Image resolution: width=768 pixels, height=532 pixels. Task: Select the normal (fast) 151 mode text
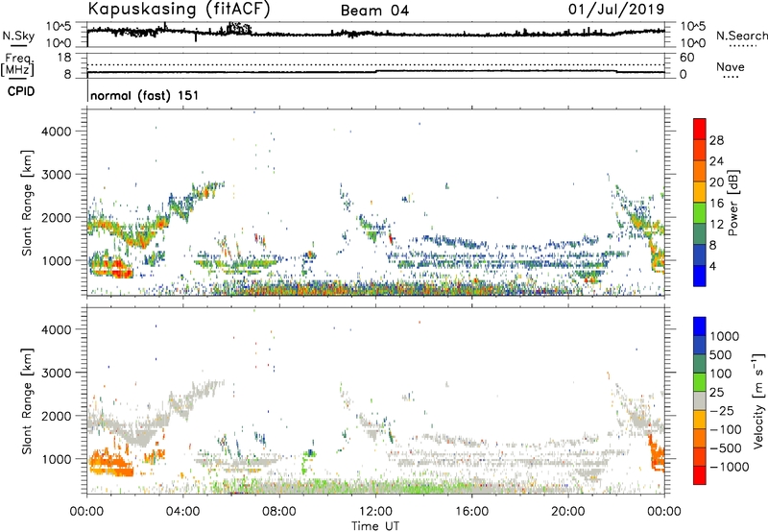point(145,95)
